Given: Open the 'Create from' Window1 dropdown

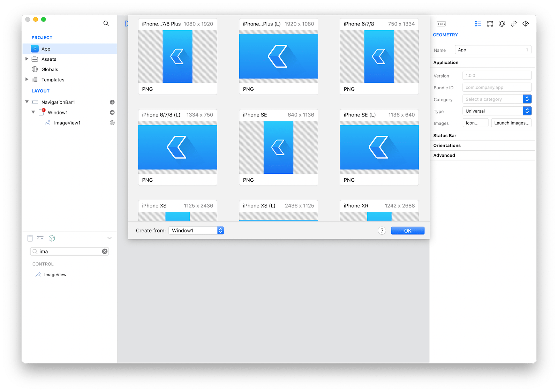Looking at the screenshot, I should [196, 231].
